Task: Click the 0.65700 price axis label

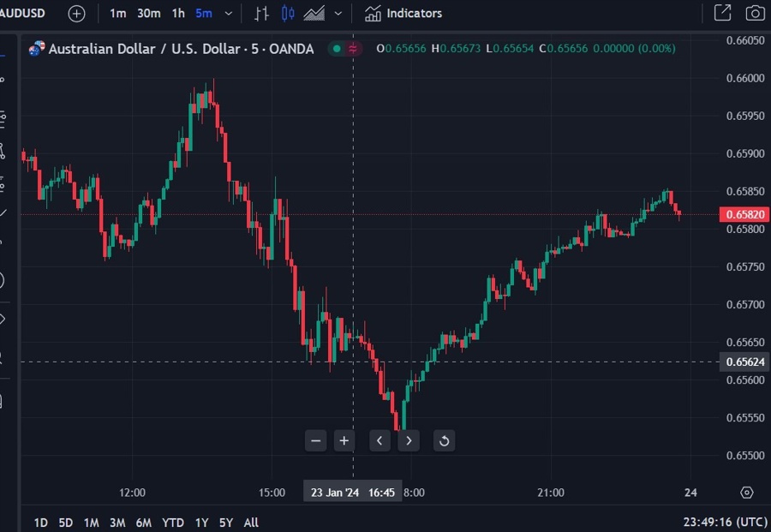Action: (x=745, y=304)
